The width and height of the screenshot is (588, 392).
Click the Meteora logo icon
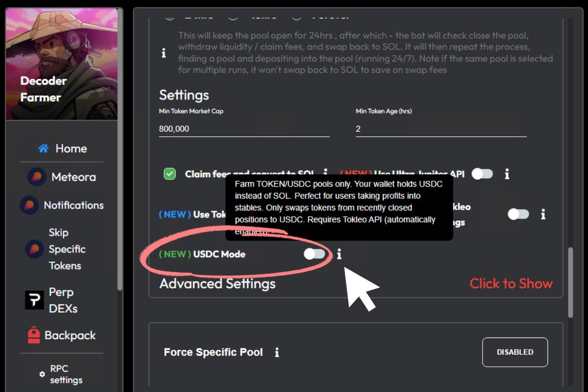tap(37, 177)
